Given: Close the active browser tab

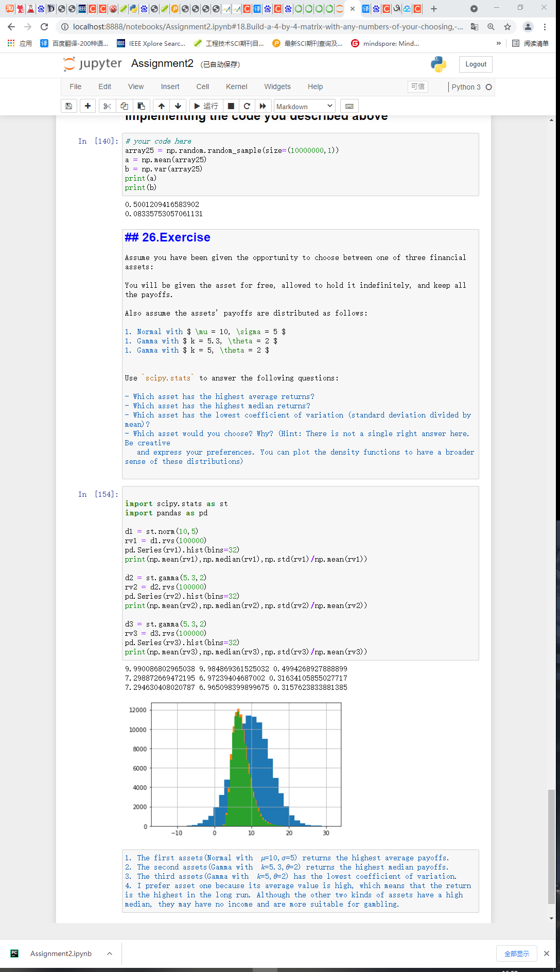Looking at the screenshot, I should coord(353,9).
